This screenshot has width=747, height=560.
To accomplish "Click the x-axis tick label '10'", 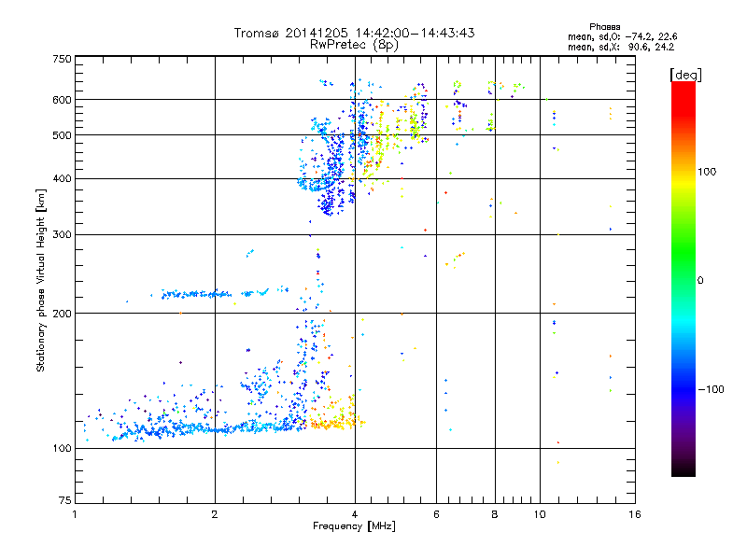I will (x=540, y=514).
